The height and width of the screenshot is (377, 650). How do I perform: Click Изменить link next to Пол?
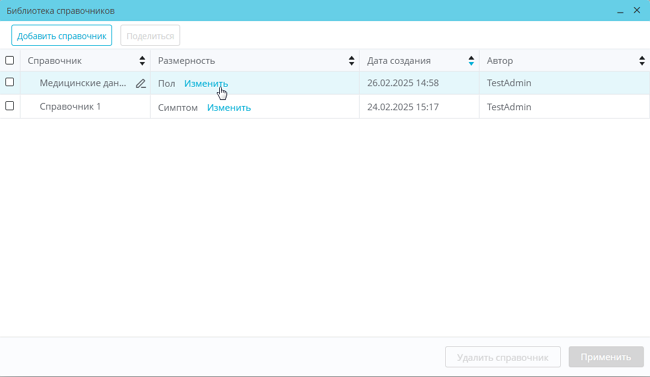[206, 83]
